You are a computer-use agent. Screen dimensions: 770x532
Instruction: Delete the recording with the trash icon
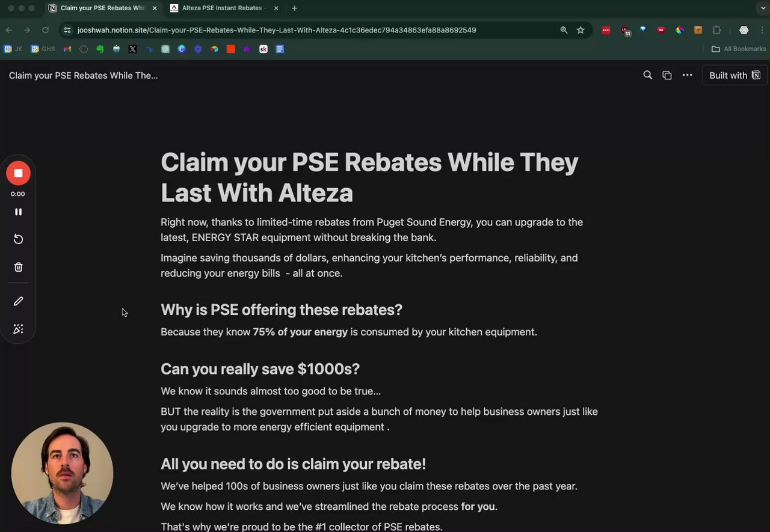pos(18,267)
